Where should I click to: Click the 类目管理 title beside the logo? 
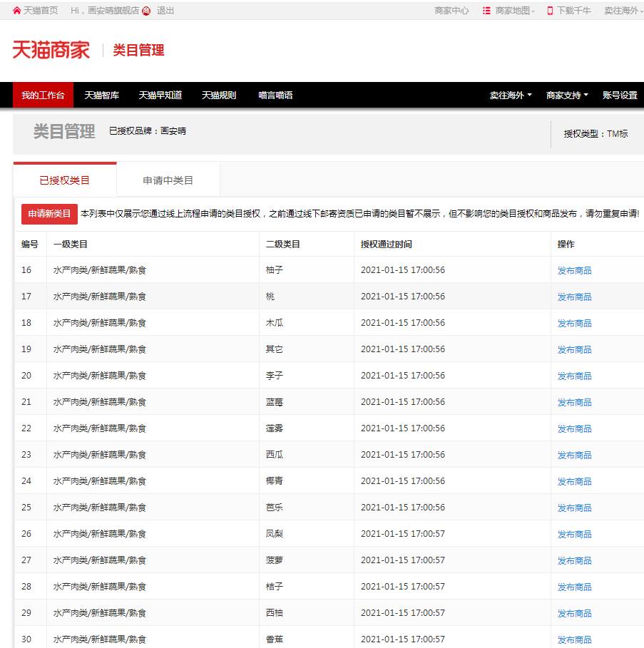coord(139,50)
